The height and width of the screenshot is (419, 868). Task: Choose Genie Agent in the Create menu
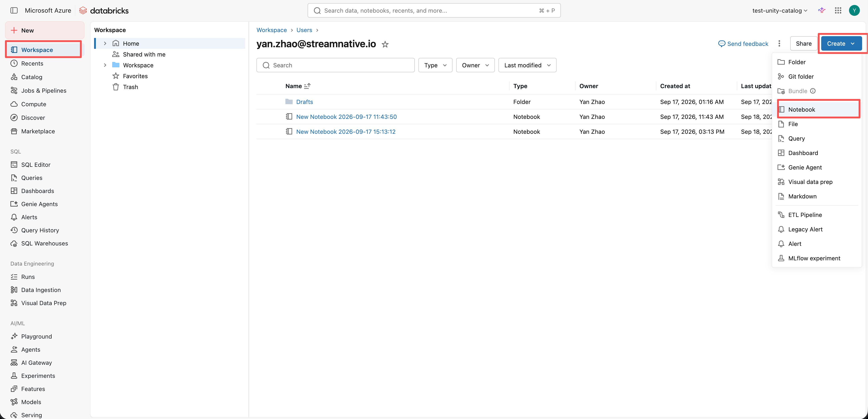click(x=817, y=167)
